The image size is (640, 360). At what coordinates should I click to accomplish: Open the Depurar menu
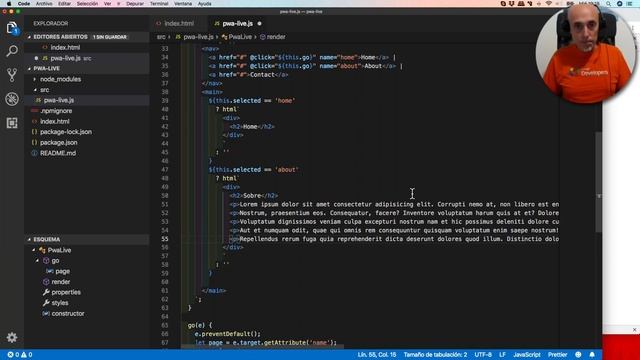(x=135, y=4)
